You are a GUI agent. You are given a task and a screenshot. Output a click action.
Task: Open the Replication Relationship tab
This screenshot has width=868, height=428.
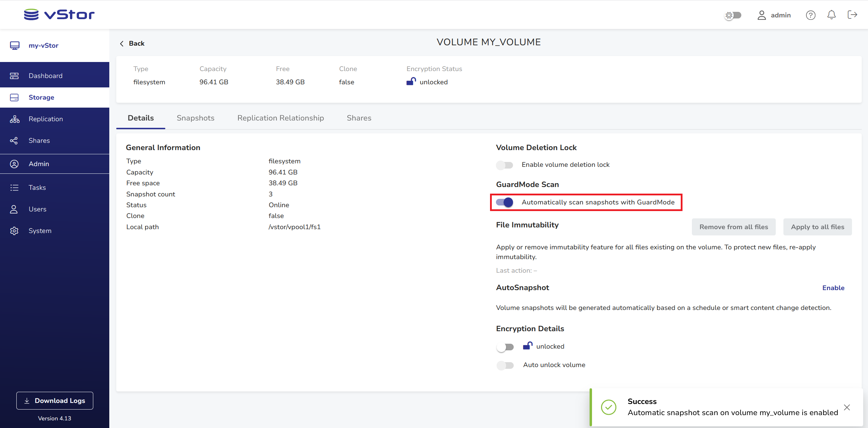click(280, 118)
